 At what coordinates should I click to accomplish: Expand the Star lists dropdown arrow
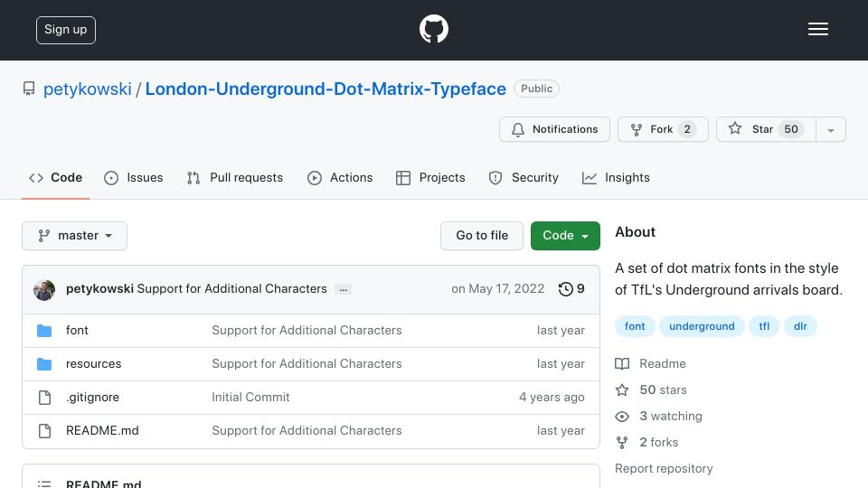coord(830,129)
